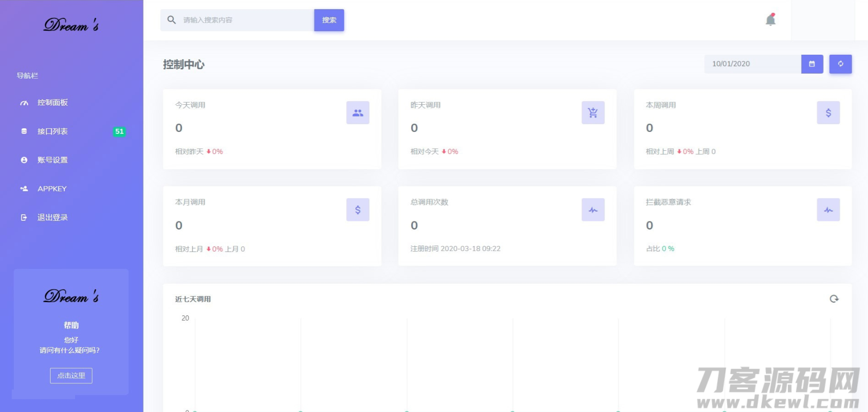
Task: Select APPKEY in the sidebar
Action: click(52, 189)
